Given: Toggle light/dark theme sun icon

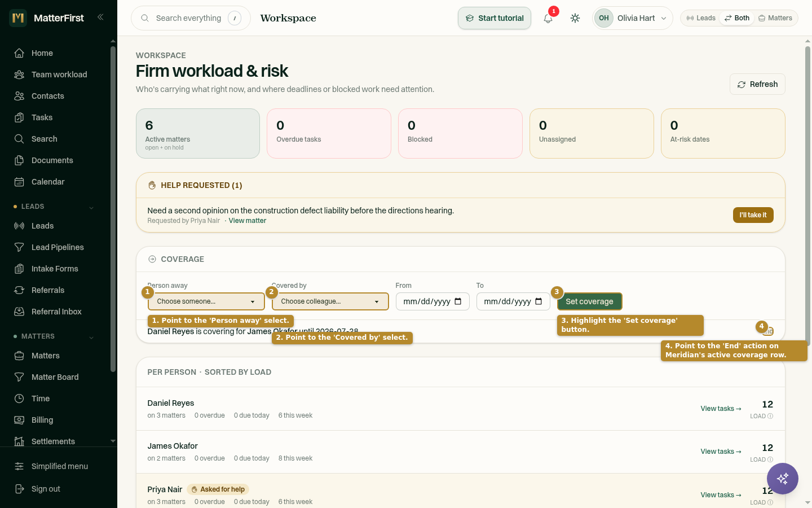Looking at the screenshot, I should 575,18.
